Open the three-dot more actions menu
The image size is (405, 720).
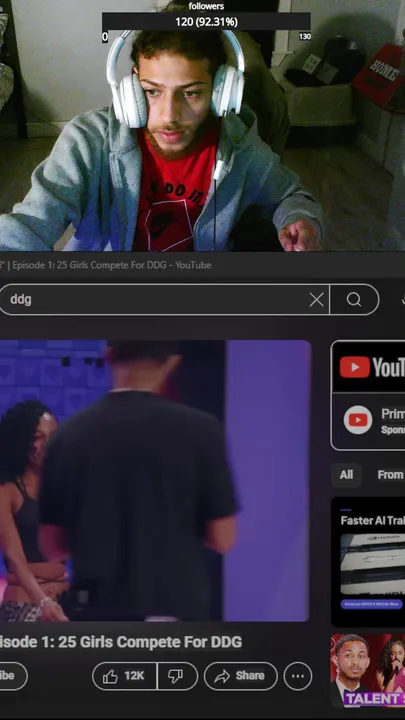298,676
